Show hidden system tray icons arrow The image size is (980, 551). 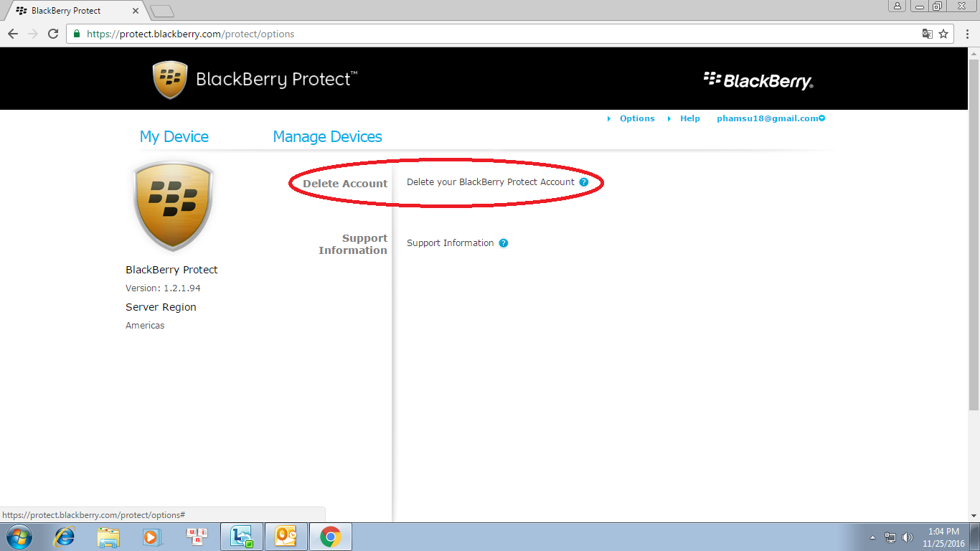pos(873,537)
